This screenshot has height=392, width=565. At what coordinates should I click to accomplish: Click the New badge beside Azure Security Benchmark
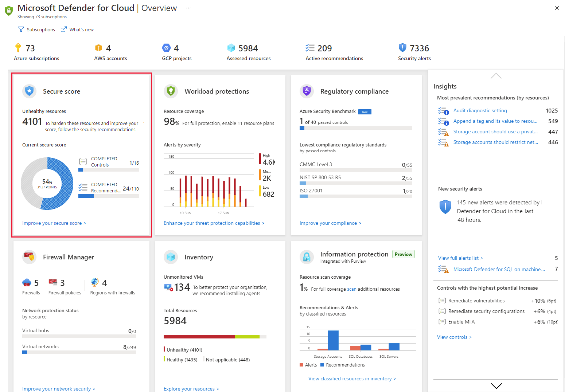[x=365, y=111]
